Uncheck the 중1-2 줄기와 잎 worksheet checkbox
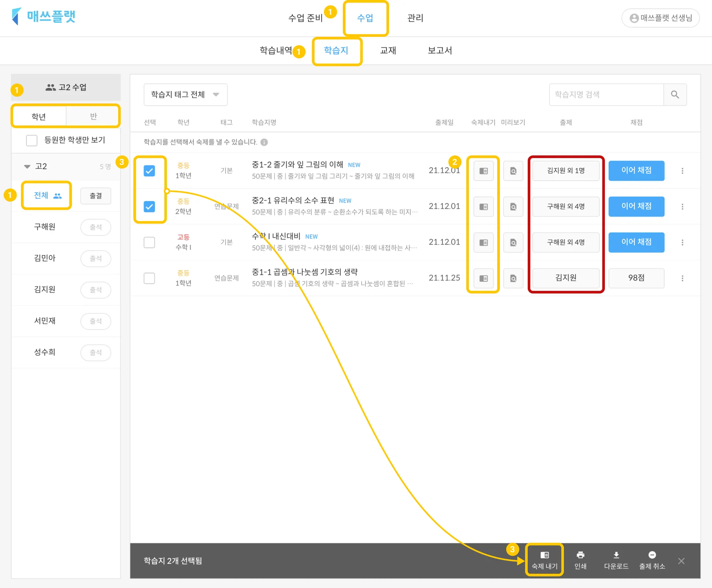The image size is (712, 588). pos(149,171)
